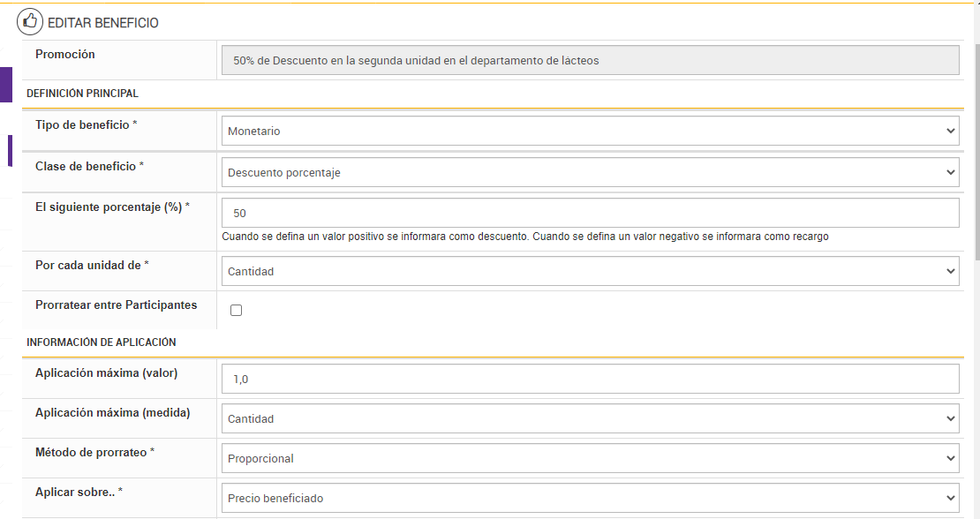Image resolution: width=980 pixels, height=519 pixels.
Task: Click the purple sidebar tab beside Definición Principal
Action: [x=6, y=84]
